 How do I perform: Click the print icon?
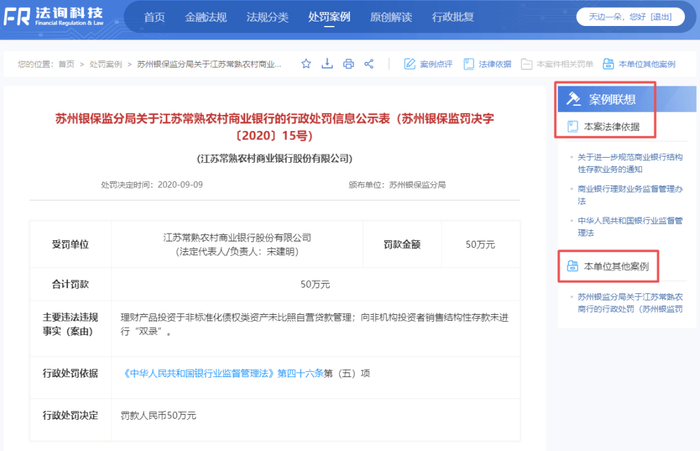pyautogui.click(x=348, y=64)
